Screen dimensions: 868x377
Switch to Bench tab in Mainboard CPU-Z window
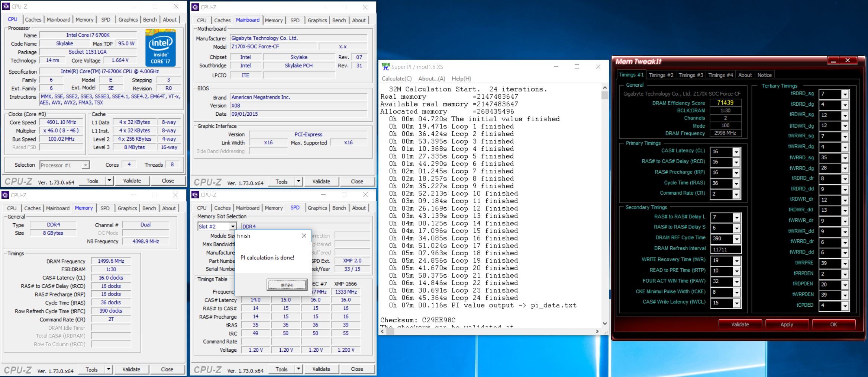(339, 20)
